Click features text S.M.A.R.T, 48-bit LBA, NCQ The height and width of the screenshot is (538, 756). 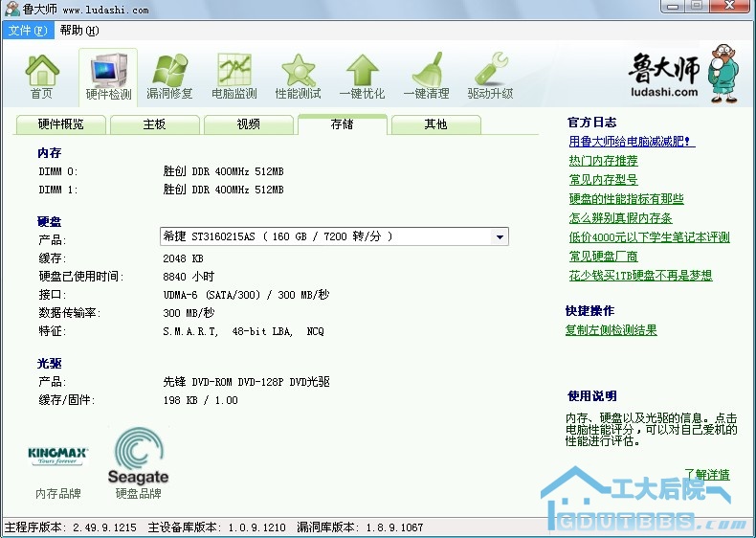243,331
